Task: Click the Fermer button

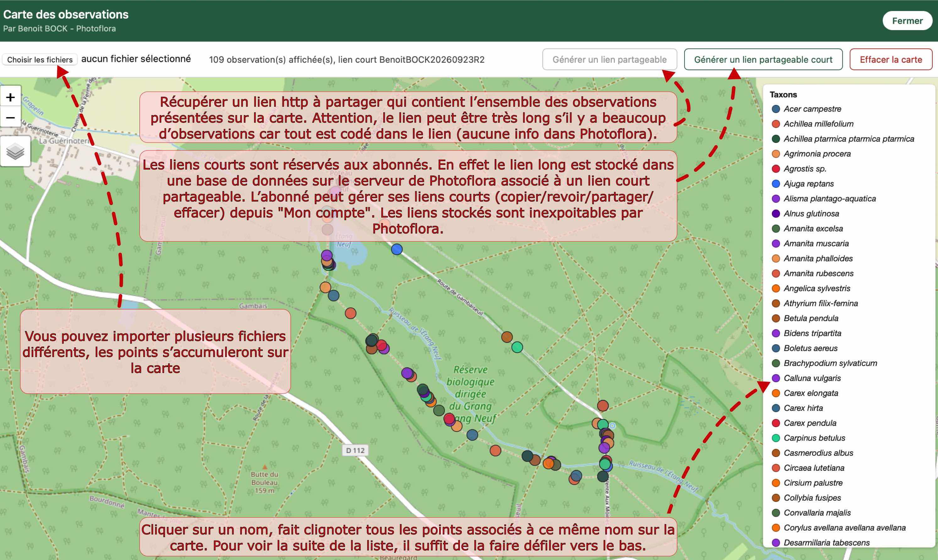Action: pos(907,21)
